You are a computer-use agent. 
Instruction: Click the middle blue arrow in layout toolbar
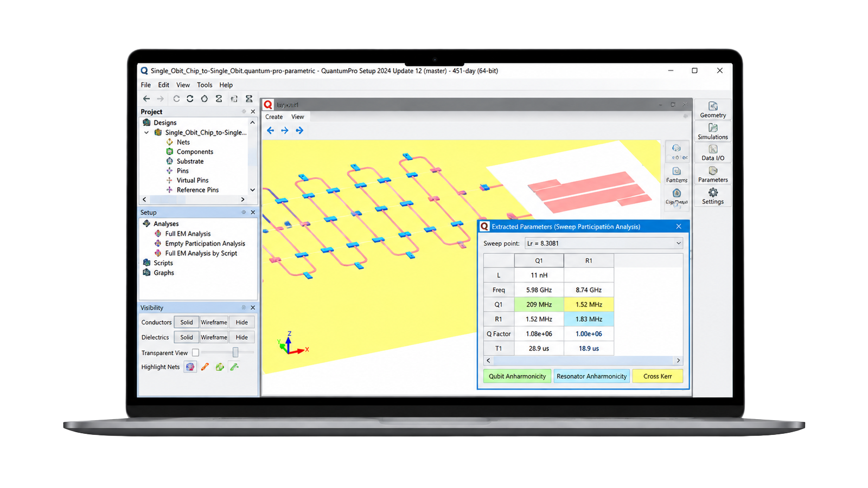(x=285, y=130)
